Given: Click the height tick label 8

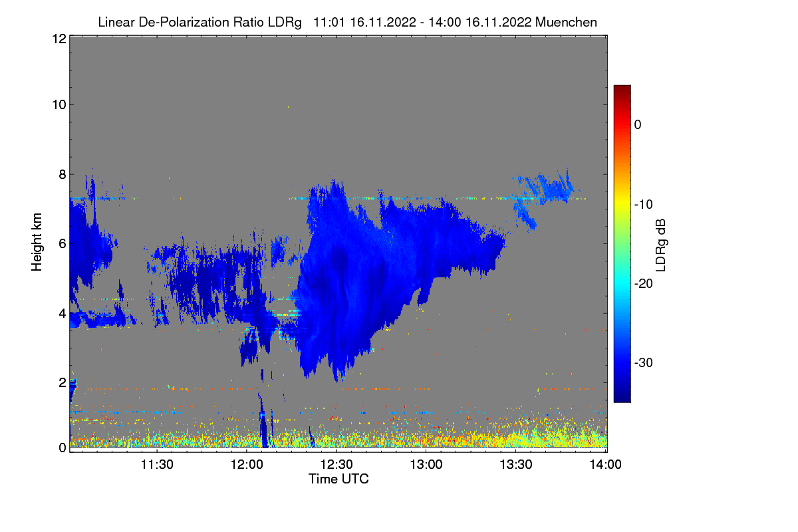Looking at the screenshot, I should coord(61,174).
